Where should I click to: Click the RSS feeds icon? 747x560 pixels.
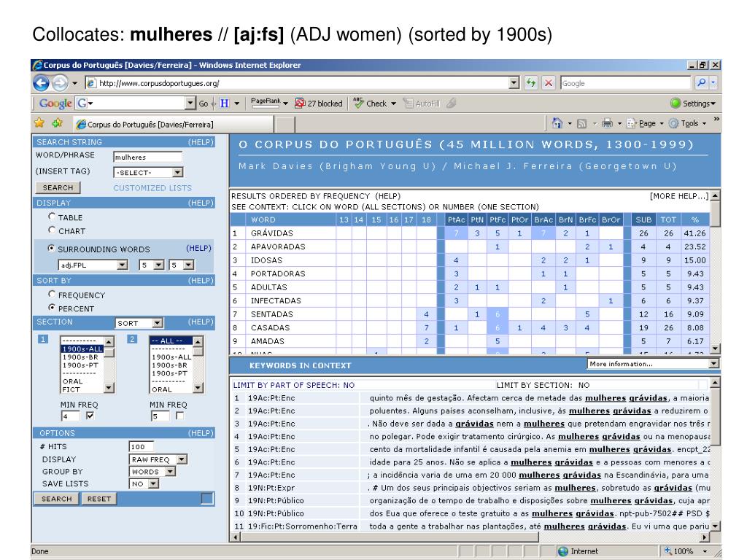pyautogui.click(x=581, y=124)
